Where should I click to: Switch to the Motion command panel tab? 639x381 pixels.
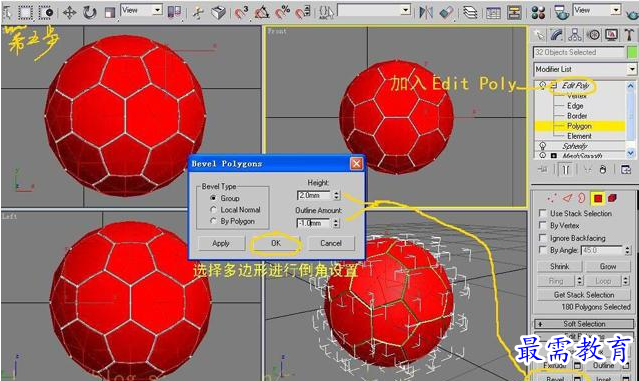point(593,35)
